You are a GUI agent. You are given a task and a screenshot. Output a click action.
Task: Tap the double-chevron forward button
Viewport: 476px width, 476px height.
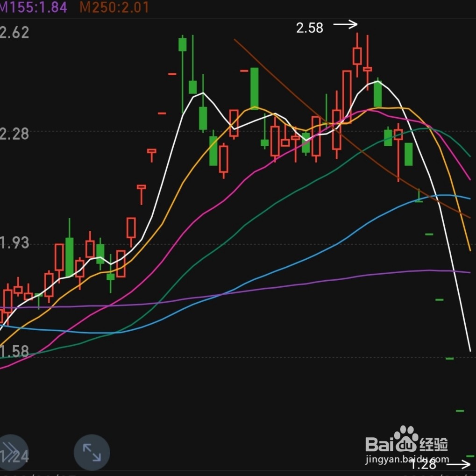coord(12,453)
